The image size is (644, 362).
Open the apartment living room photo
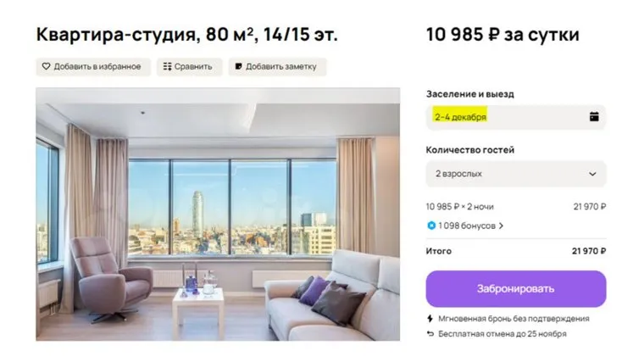[x=218, y=214]
